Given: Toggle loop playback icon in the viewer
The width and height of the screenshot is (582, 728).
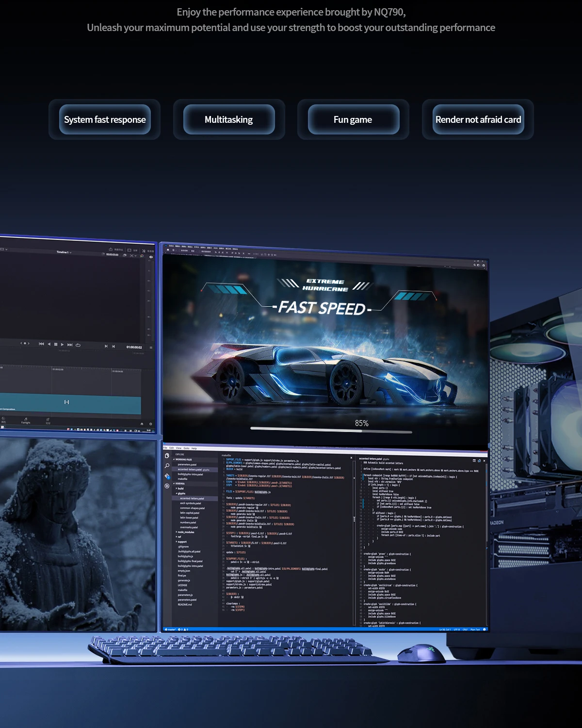Looking at the screenshot, I should point(78,345).
